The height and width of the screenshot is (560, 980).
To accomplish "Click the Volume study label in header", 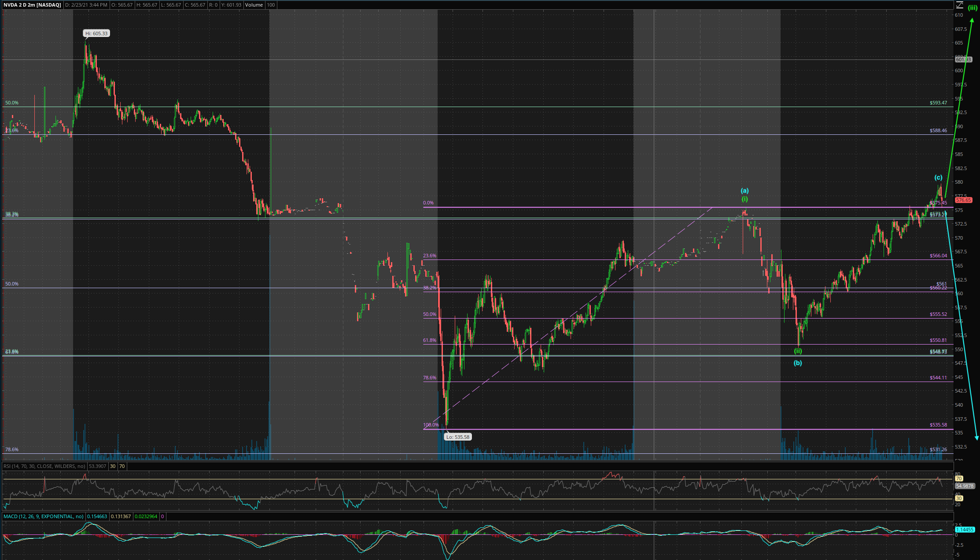I will click(254, 5).
